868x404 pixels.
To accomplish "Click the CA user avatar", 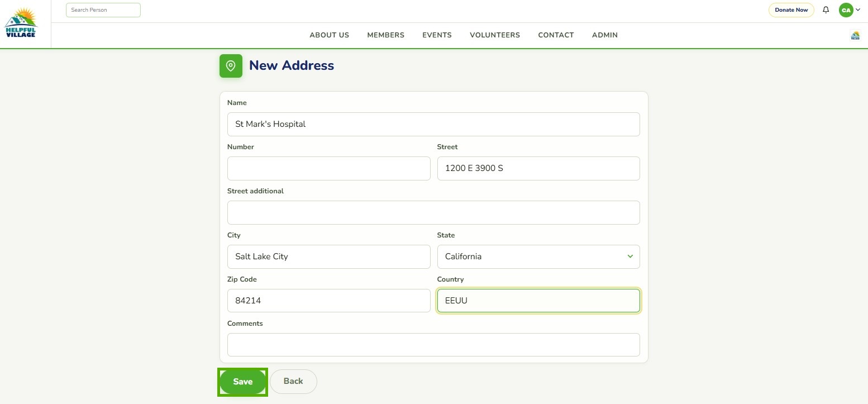I will pyautogui.click(x=846, y=10).
